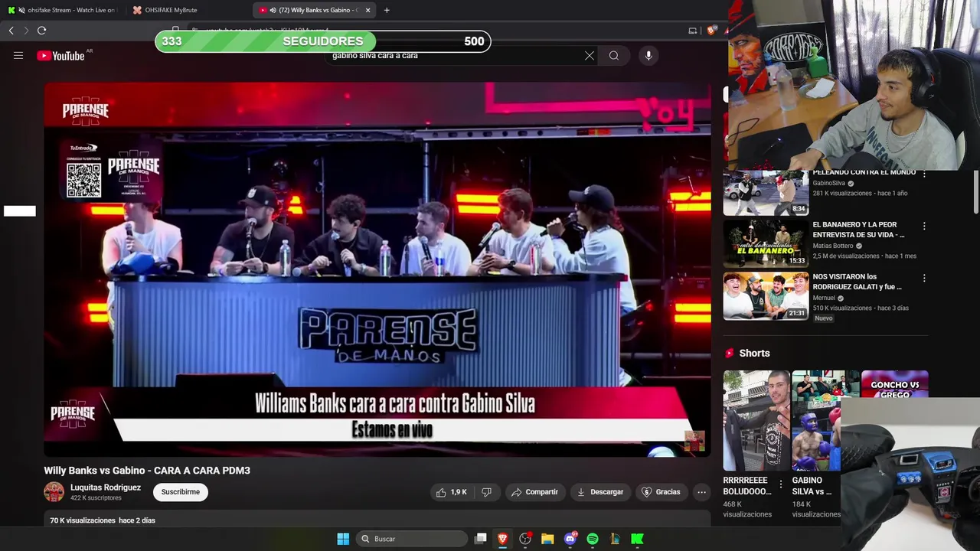The image size is (980, 551).
Task: Open EL BANANERO Y LA PEOR ENTREVISTA title
Action: tap(858, 230)
